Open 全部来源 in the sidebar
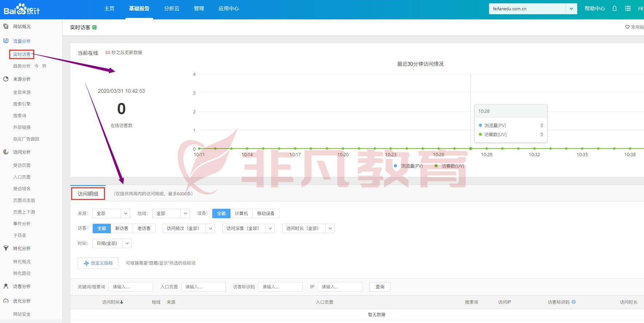644x323 pixels. point(22,92)
